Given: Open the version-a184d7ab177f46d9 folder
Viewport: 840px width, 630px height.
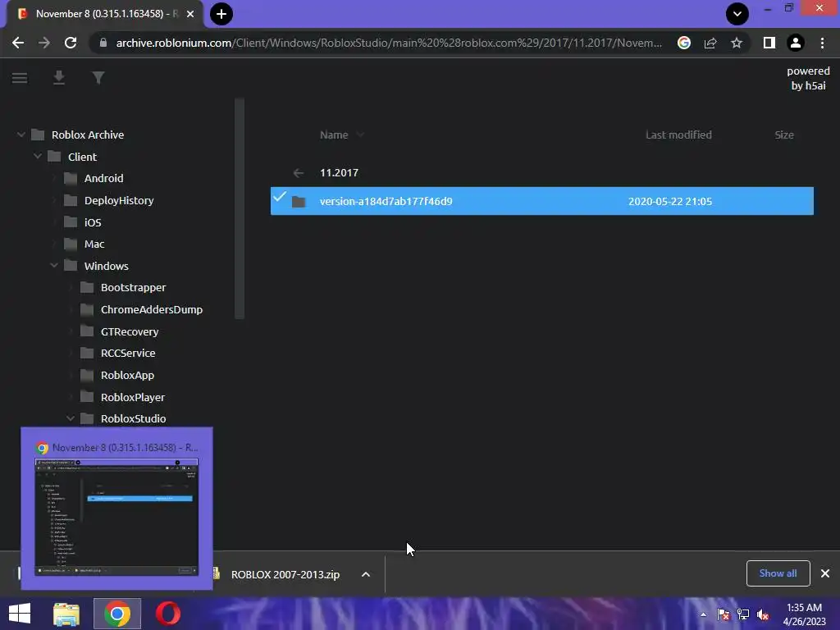Looking at the screenshot, I should pos(386,202).
